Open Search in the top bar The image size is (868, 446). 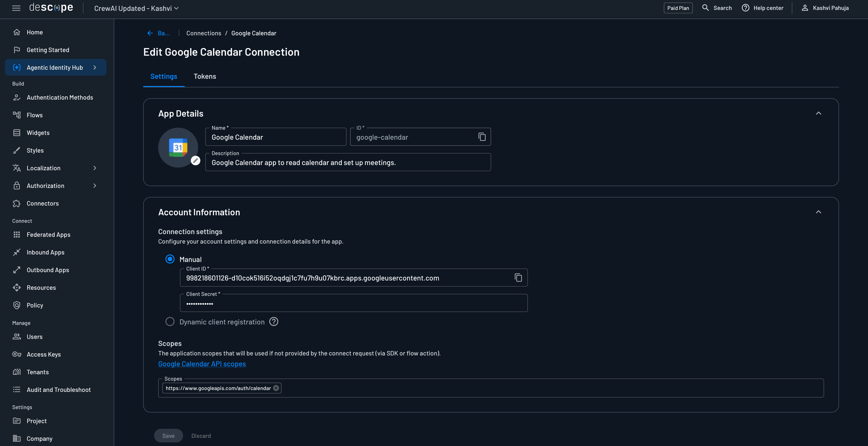click(x=717, y=8)
